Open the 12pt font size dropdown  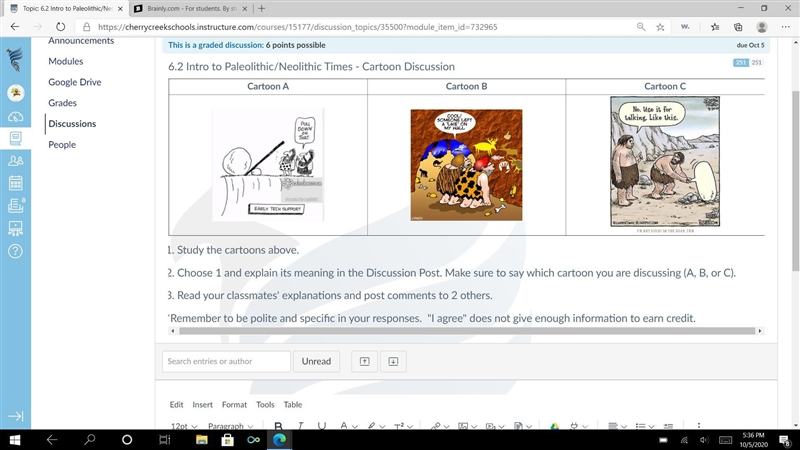184,426
